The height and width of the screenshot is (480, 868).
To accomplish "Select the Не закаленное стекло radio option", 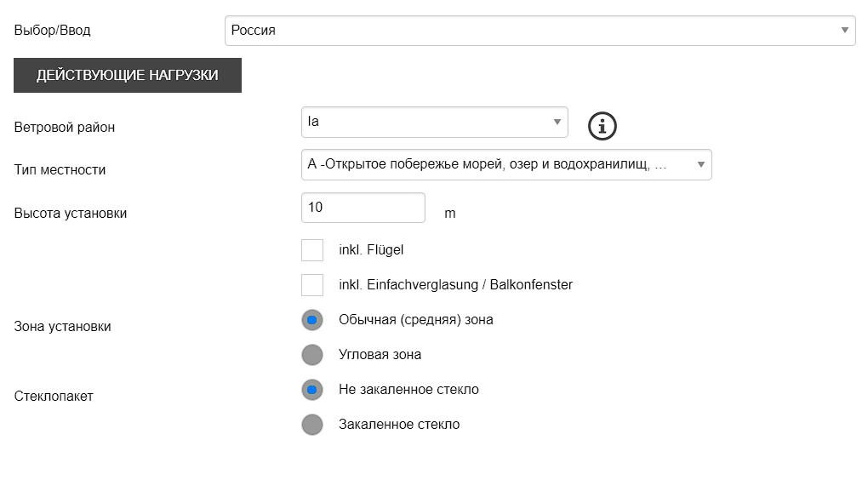I will click(x=312, y=390).
